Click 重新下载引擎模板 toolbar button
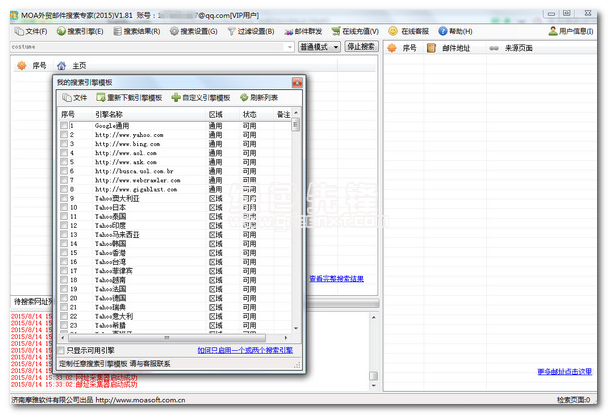 click(x=129, y=98)
